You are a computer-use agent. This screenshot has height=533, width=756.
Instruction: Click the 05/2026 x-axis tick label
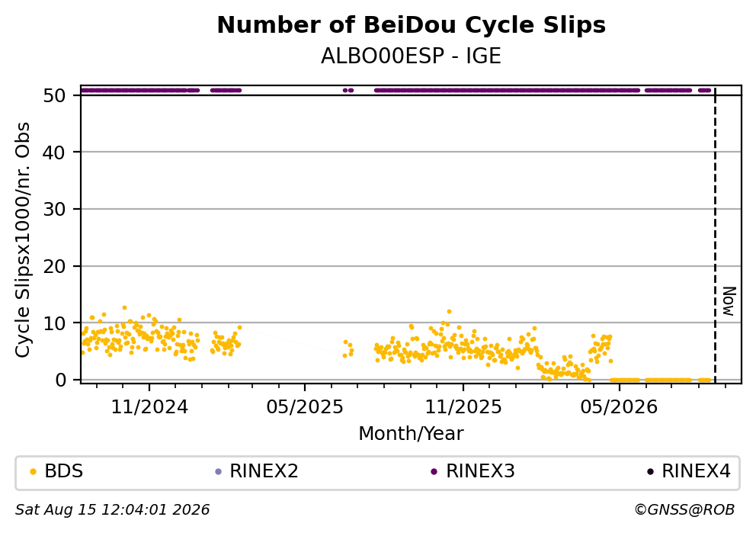coord(619,407)
